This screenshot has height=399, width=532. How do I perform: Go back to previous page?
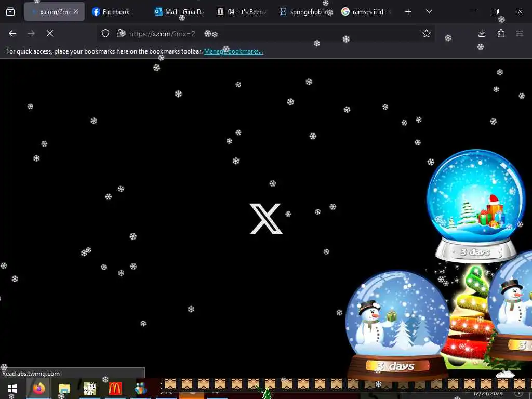pyautogui.click(x=12, y=33)
